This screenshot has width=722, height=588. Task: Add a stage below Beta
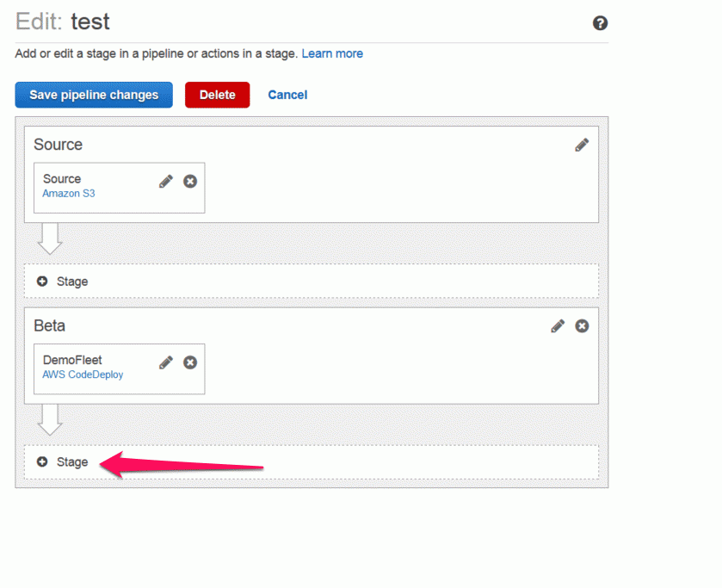coord(312,461)
